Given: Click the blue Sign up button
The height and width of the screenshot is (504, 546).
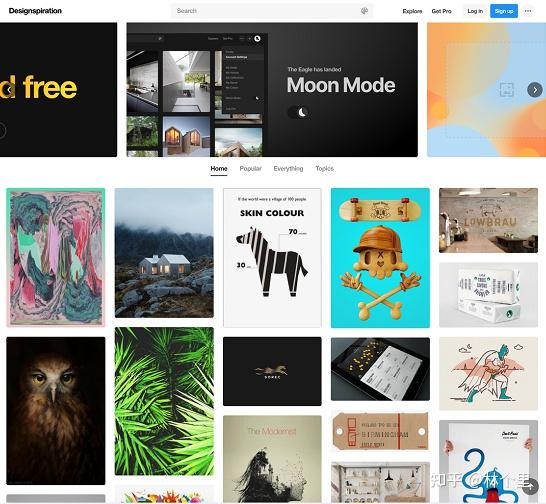Looking at the screenshot, I should click(504, 11).
